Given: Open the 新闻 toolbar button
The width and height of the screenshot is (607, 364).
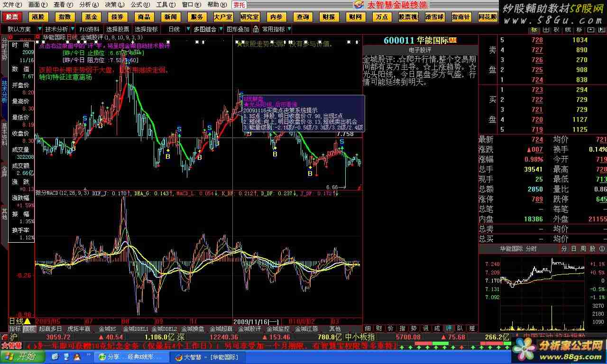Looking at the screenshot, I should click(170, 17).
